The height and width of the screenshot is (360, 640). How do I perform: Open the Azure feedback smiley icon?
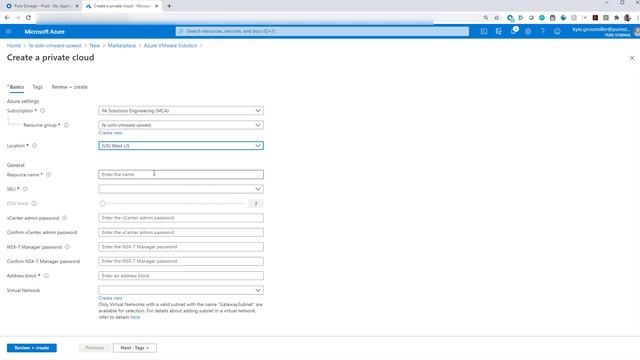[x=557, y=31]
